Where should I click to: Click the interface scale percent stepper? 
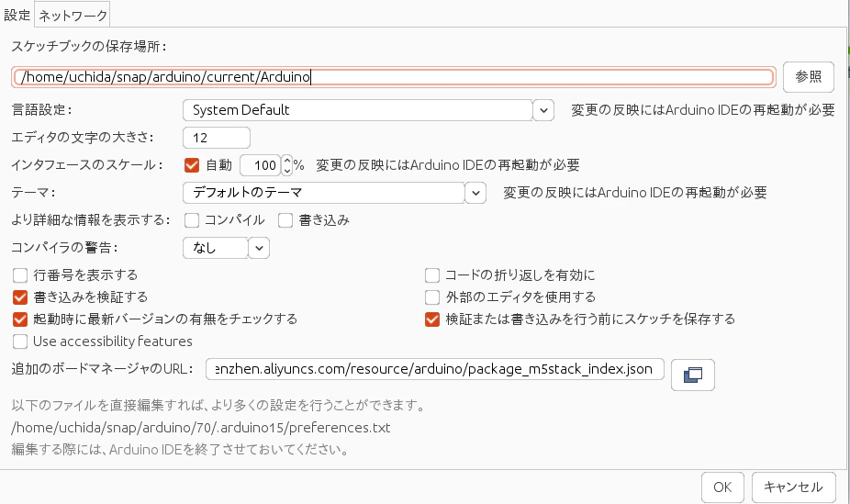(x=287, y=164)
